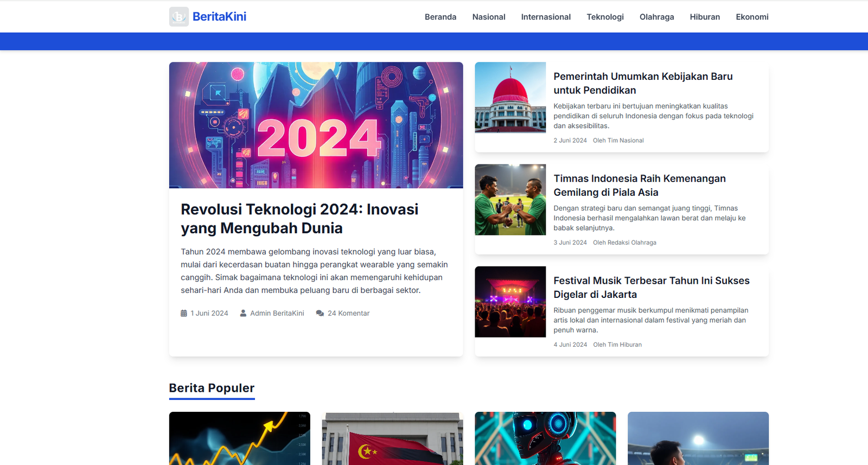This screenshot has width=868, height=465.
Task: Click the 2024 futuristic city featured image
Action: (x=316, y=125)
